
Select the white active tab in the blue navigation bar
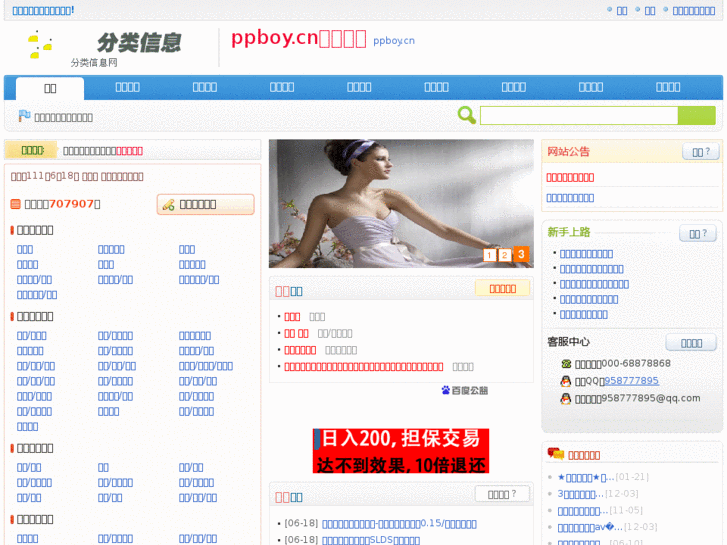pos(50,88)
